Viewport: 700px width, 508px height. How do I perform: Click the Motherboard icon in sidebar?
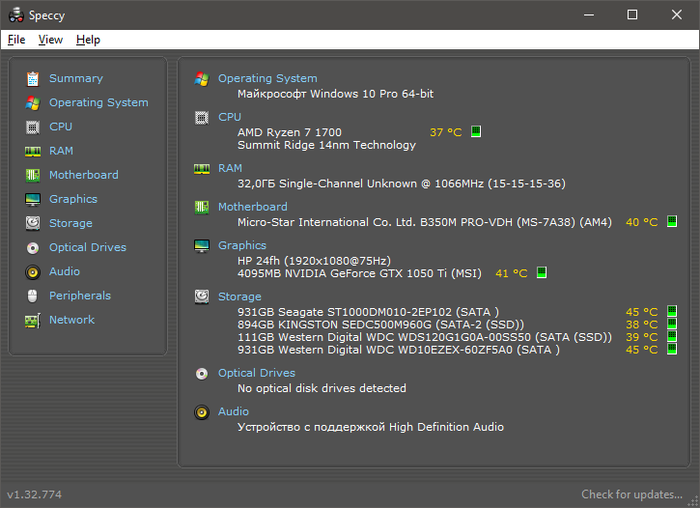coord(33,175)
